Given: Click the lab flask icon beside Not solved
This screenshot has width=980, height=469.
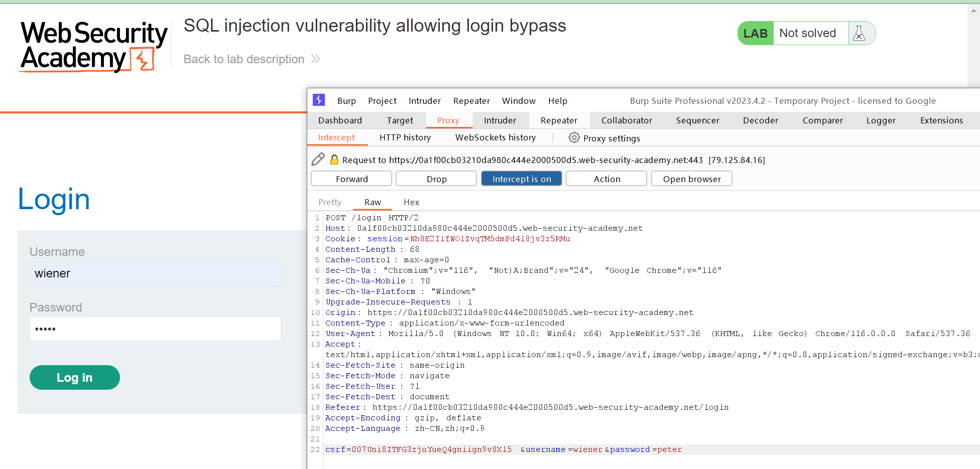Looking at the screenshot, I should click(x=859, y=33).
